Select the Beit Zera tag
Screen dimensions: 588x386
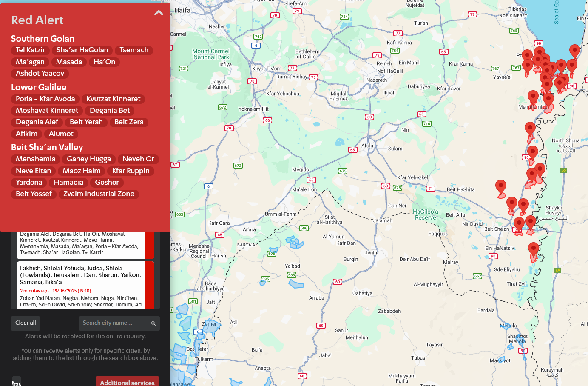pos(129,122)
